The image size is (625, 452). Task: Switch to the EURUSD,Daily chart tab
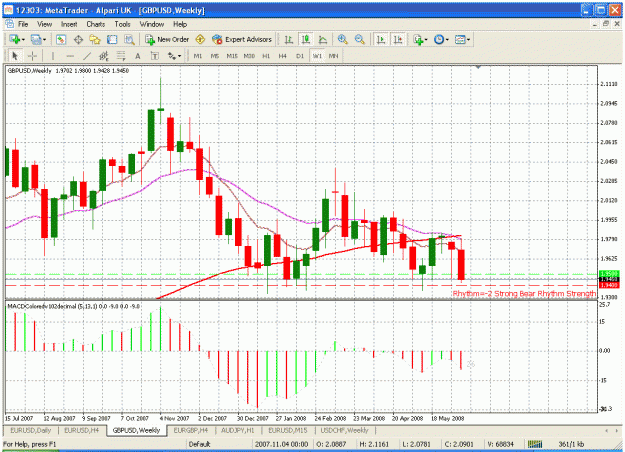point(31,430)
